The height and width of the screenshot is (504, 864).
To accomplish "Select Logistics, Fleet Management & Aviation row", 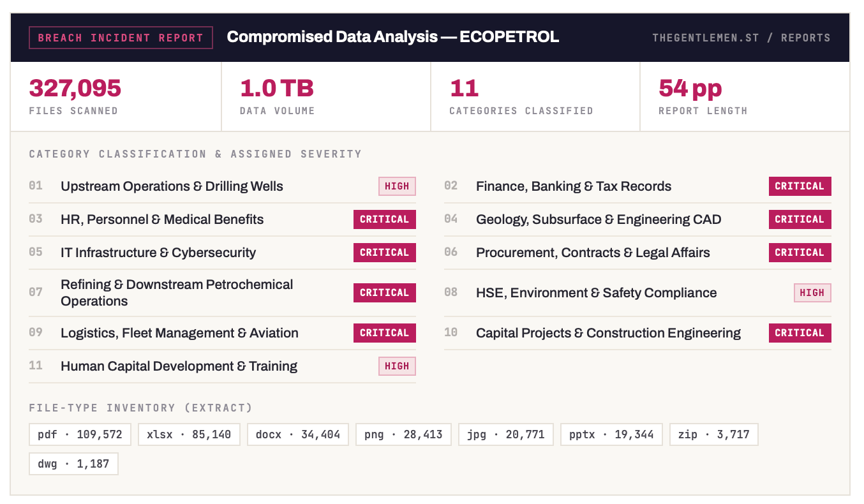I will click(223, 333).
